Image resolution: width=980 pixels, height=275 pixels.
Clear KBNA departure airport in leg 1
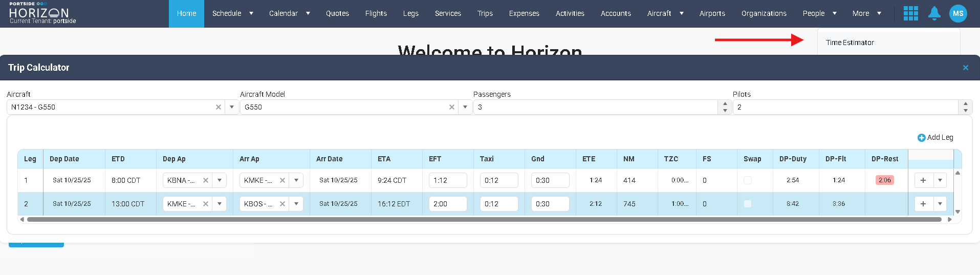click(x=206, y=180)
